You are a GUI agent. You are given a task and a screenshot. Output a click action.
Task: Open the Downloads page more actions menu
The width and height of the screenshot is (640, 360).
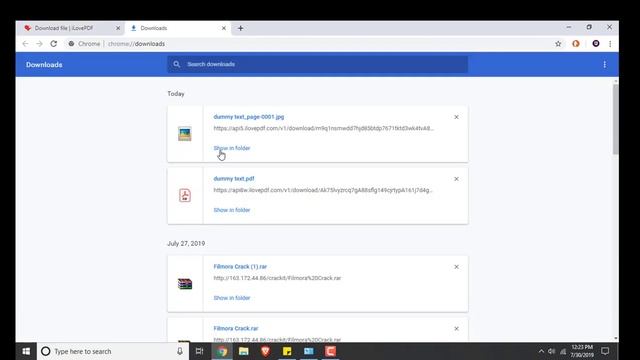(x=604, y=64)
